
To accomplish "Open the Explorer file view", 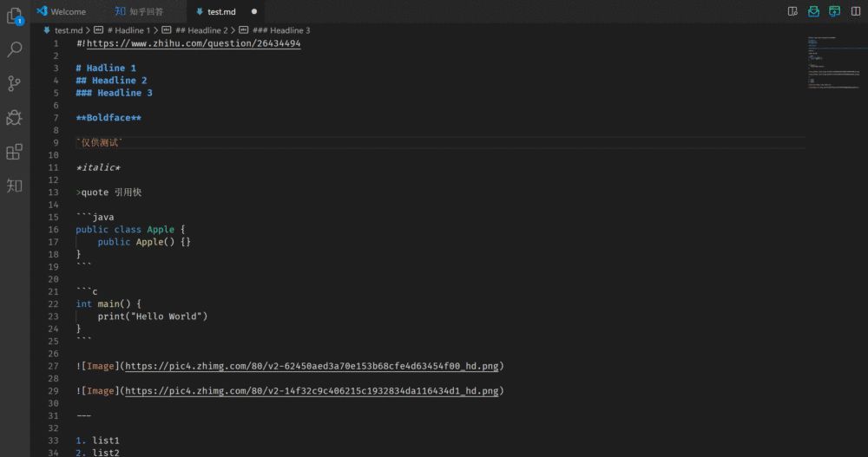I will point(14,15).
